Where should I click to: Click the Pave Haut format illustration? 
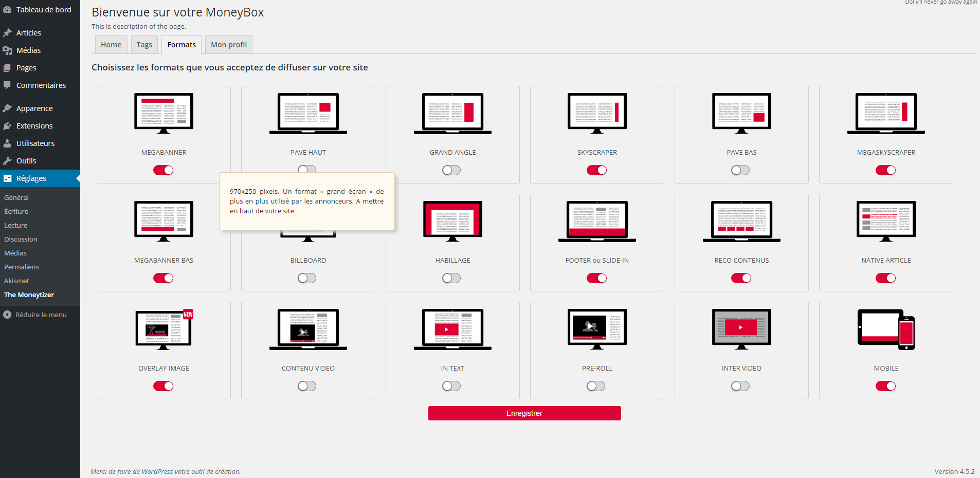(x=308, y=114)
